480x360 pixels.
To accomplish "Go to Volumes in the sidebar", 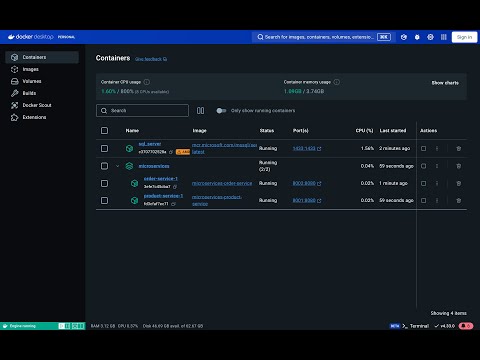I will [42, 81].
